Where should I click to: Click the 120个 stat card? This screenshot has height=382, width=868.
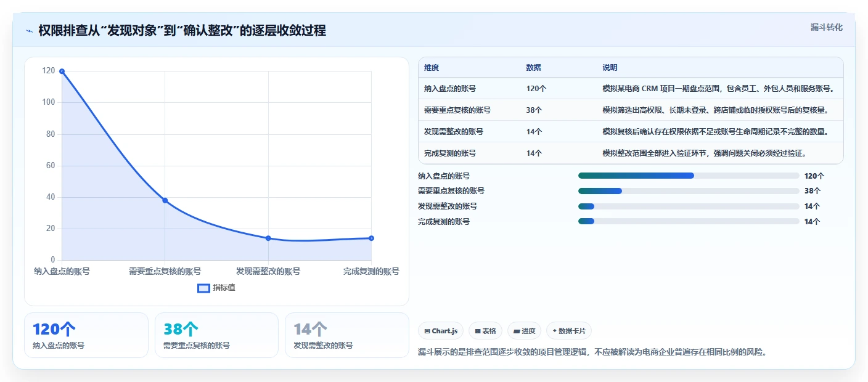click(x=86, y=335)
